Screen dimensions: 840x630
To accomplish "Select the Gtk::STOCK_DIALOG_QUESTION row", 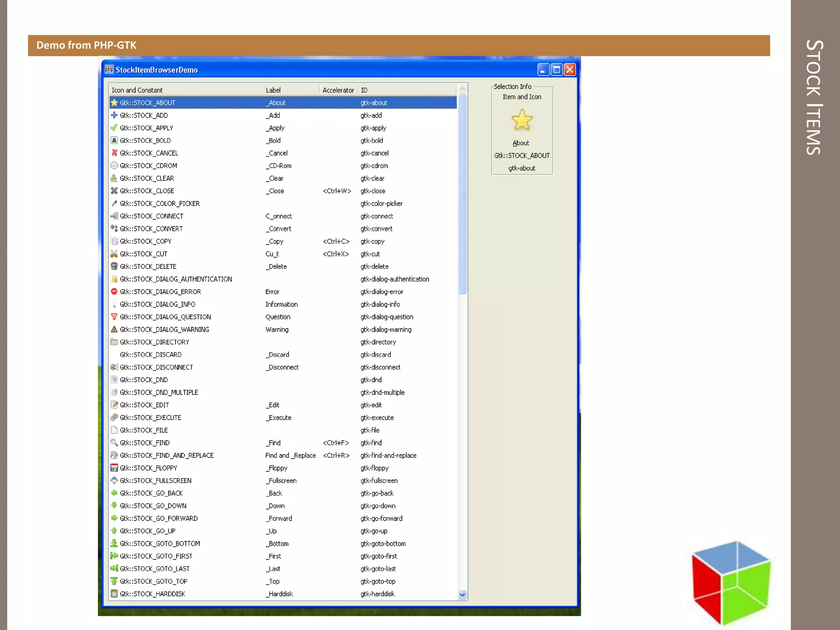I will click(283, 317).
